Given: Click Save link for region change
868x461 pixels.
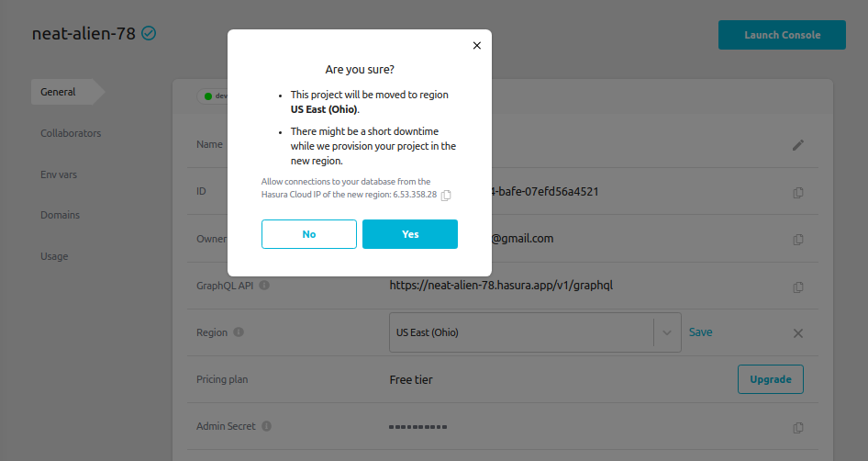Looking at the screenshot, I should click(700, 332).
